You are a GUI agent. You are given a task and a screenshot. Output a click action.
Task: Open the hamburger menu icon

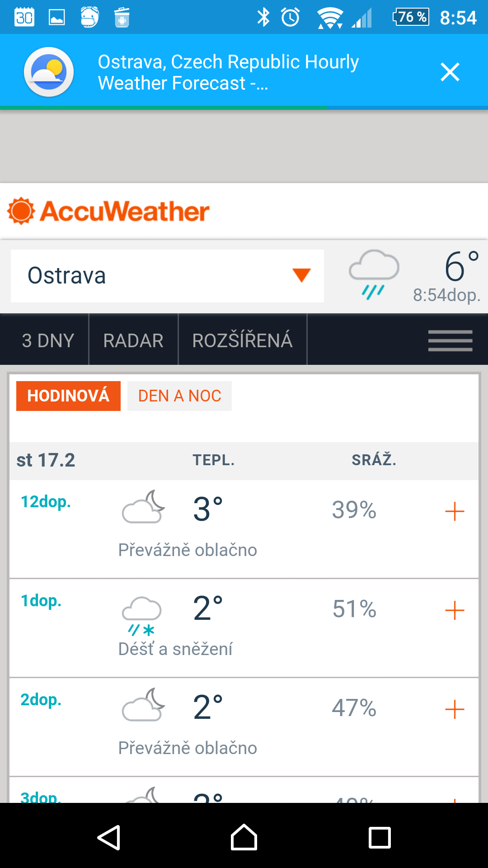point(450,340)
